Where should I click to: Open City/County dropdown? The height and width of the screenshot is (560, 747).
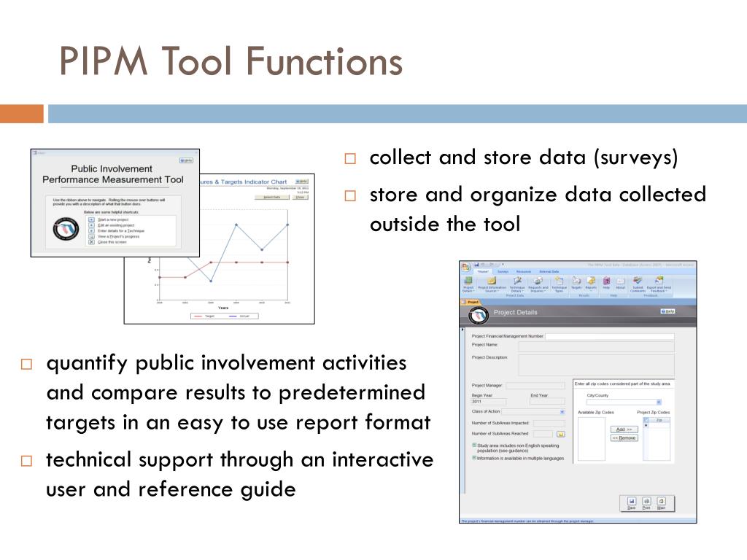pyautogui.click(x=659, y=402)
